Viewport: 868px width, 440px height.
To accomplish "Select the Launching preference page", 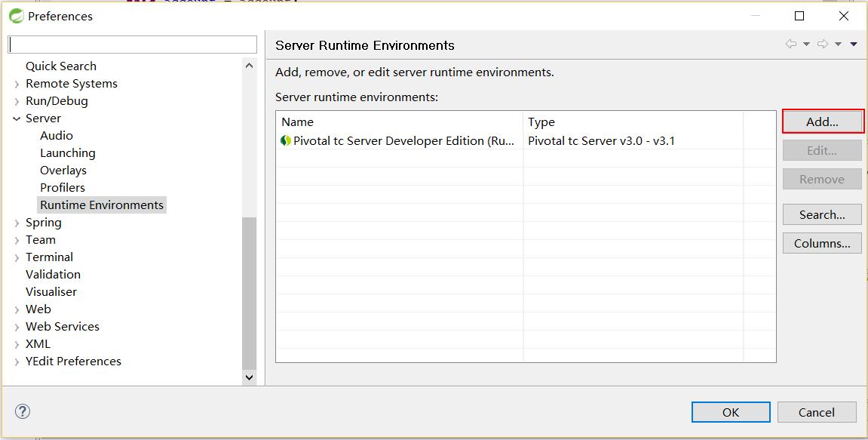I will (68, 153).
